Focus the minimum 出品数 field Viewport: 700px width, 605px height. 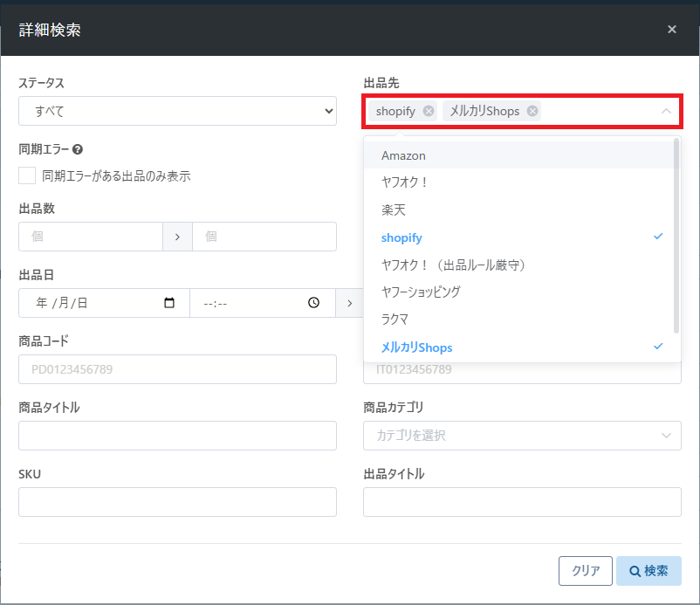pyautogui.click(x=91, y=237)
